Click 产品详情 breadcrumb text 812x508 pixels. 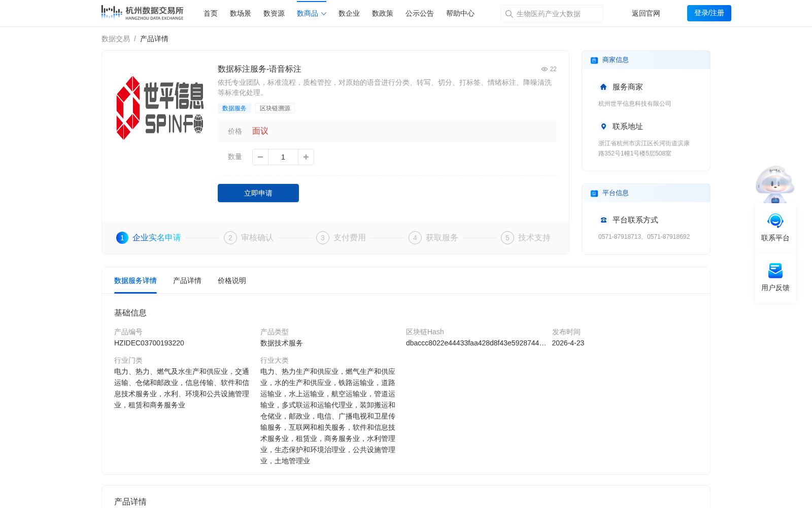tap(154, 39)
